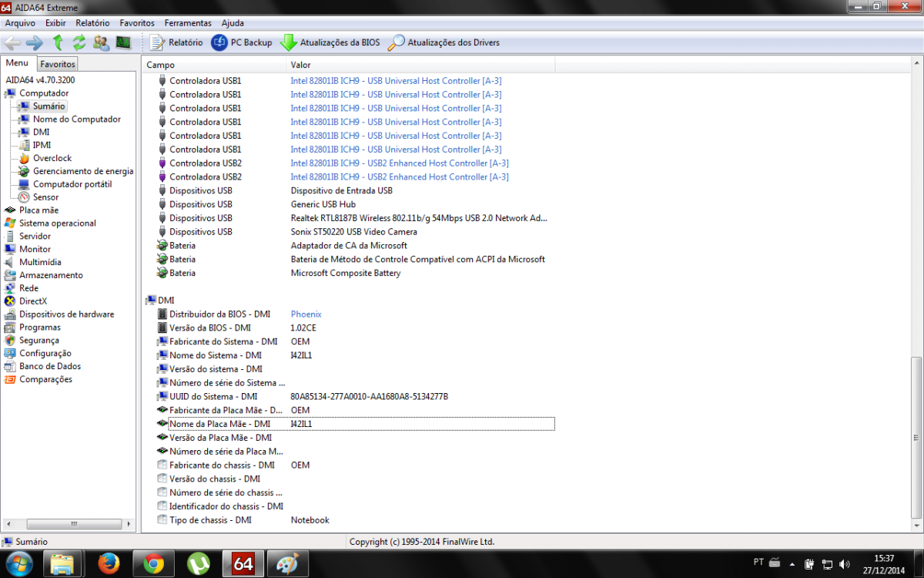Open Nome do Computador page

pyautogui.click(x=77, y=119)
